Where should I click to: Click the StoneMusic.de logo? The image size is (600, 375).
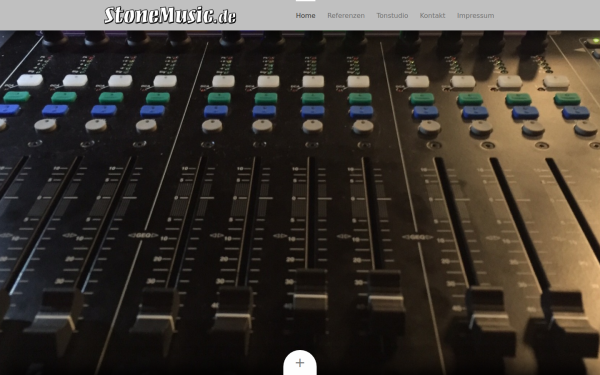click(170, 15)
